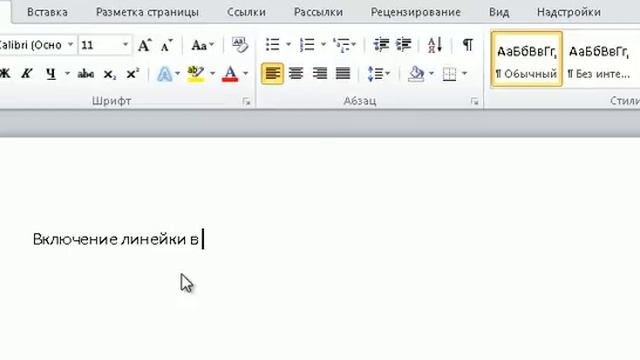Apply bulleted list

point(273,44)
